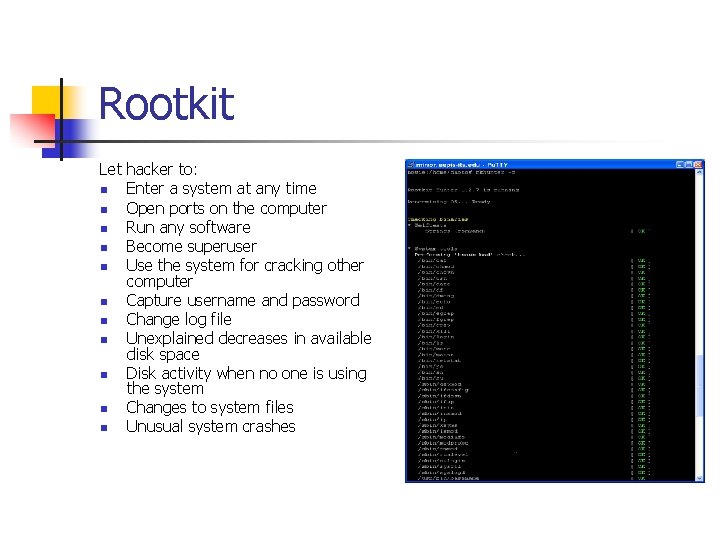The height and width of the screenshot is (540, 720).
Task: Click the PuTTY icon in the title bar
Action: [x=411, y=164]
